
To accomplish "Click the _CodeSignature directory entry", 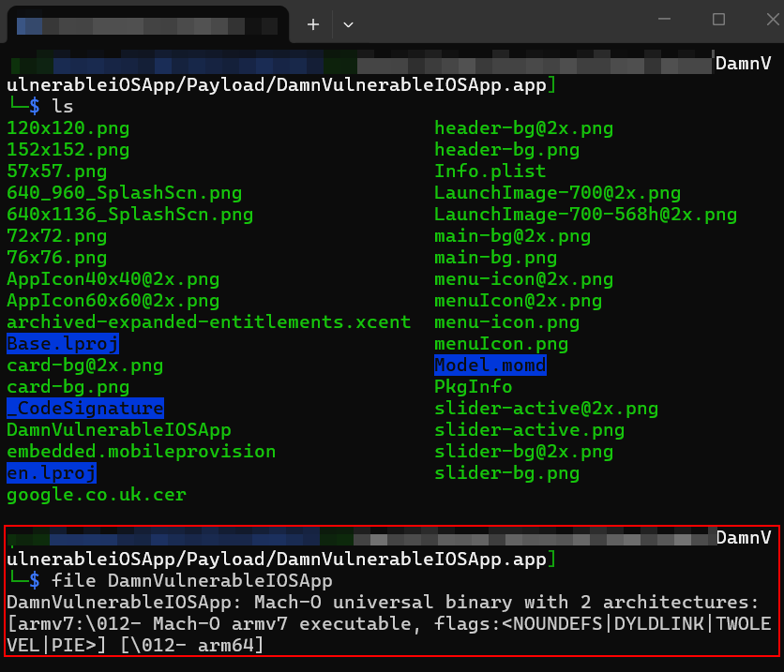I will 85,409.
